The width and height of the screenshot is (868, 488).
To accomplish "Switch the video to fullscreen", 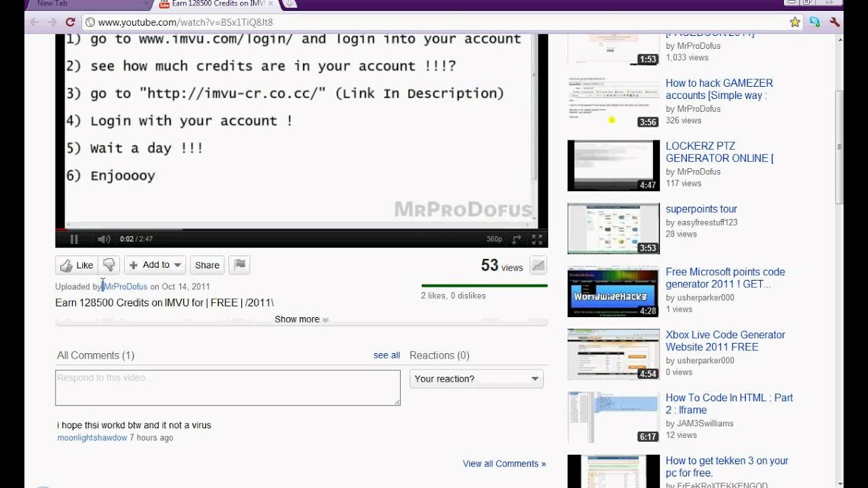I will tap(536, 239).
